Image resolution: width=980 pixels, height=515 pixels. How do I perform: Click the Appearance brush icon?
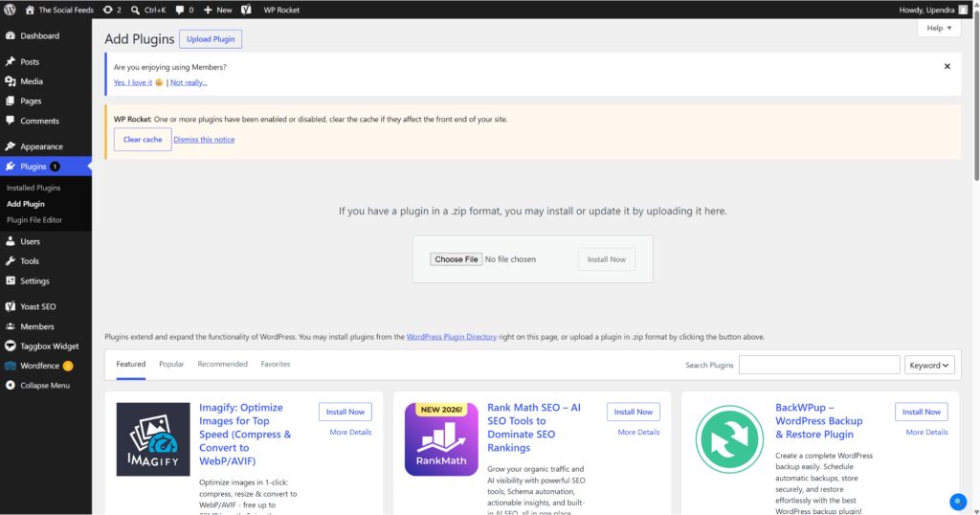[x=10, y=146]
